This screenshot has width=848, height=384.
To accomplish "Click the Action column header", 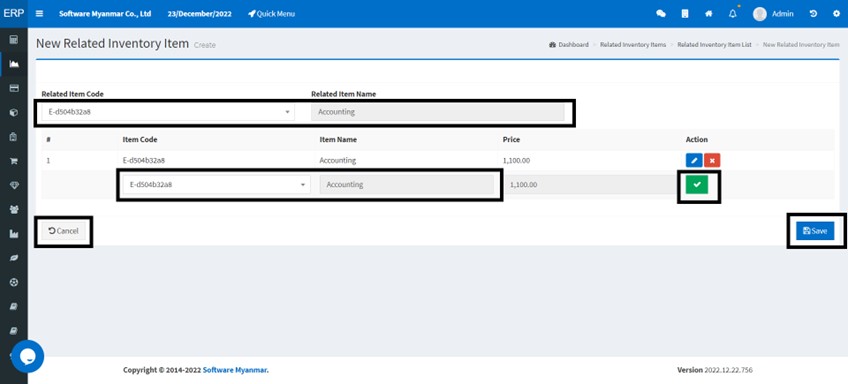I will click(x=697, y=140).
